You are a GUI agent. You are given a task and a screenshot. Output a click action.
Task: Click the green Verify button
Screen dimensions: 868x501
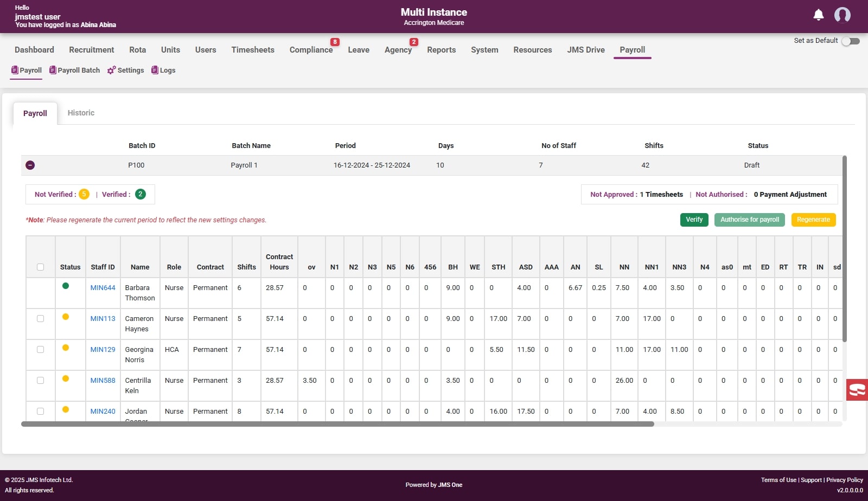tap(694, 220)
